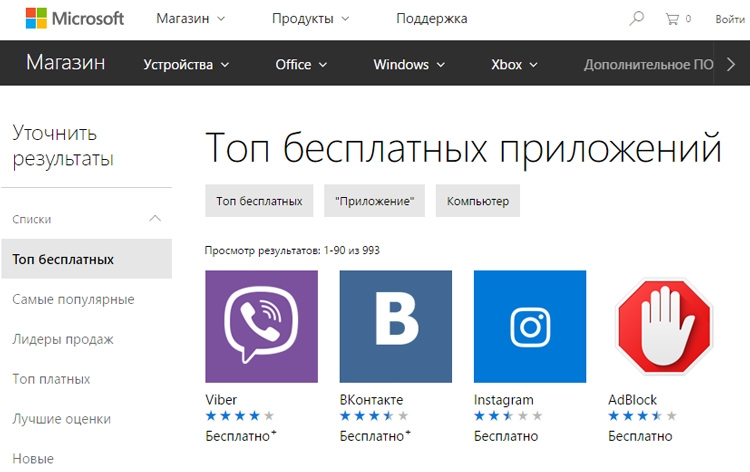Click the "Приложение" filter chip
This screenshot has height=472, width=750.
coord(375,201)
